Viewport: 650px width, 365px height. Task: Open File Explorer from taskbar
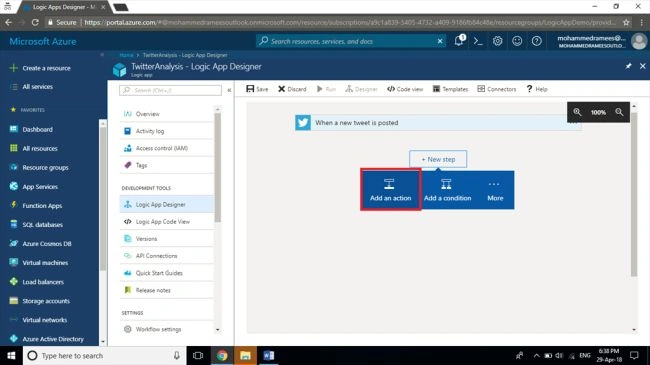coord(245,355)
